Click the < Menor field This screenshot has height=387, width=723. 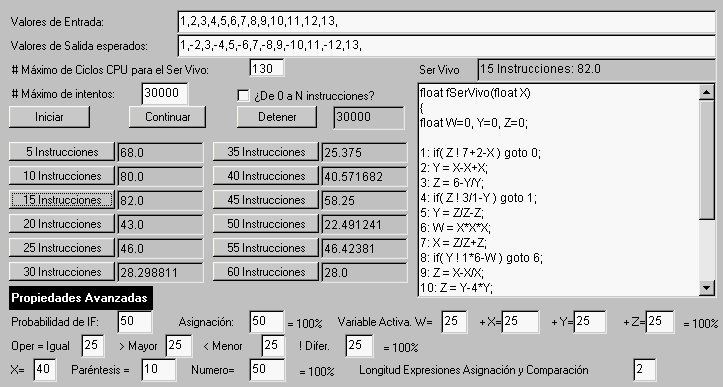[x=273, y=345]
